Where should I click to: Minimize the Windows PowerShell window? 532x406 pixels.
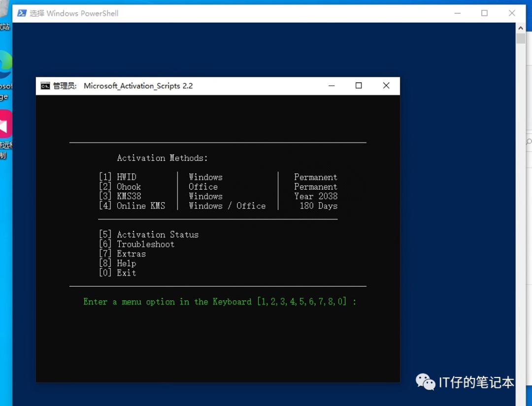click(457, 13)
